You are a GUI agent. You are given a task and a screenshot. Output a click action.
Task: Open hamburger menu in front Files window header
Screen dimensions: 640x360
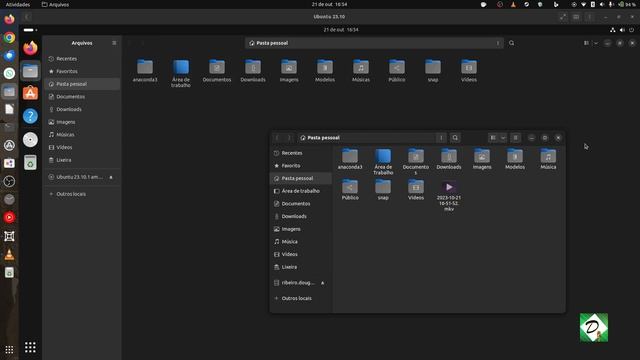[516, 138]
